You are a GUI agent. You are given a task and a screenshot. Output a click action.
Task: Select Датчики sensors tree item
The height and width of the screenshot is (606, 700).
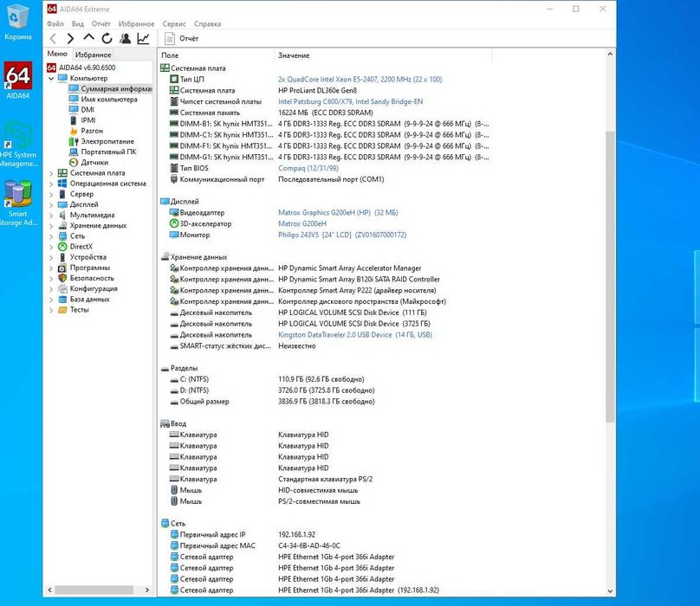[89, 163]
